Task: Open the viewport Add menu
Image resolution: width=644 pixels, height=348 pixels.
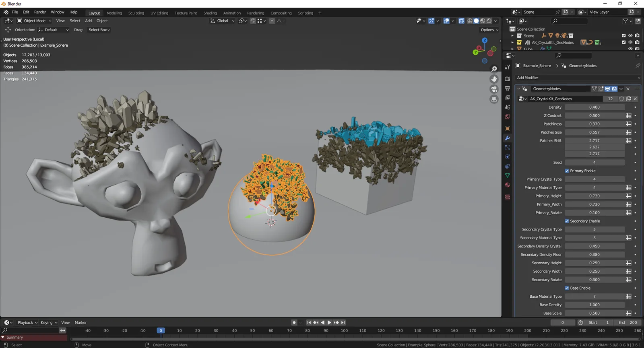Action: tap(88, 21)
